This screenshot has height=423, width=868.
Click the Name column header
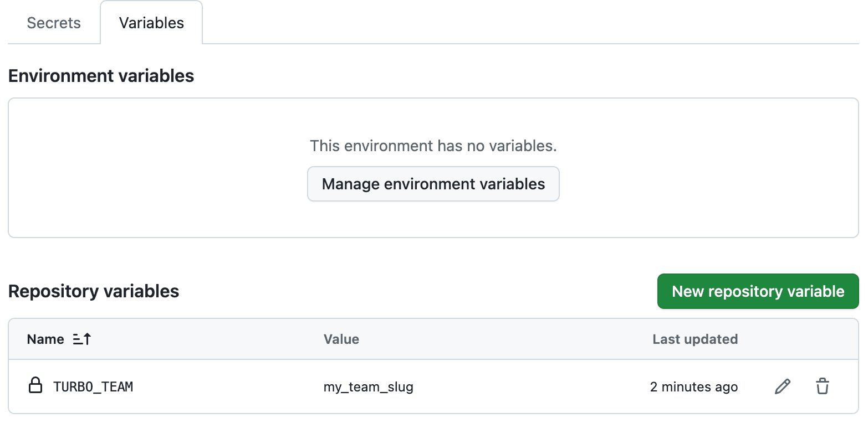[x=45, y=339]
